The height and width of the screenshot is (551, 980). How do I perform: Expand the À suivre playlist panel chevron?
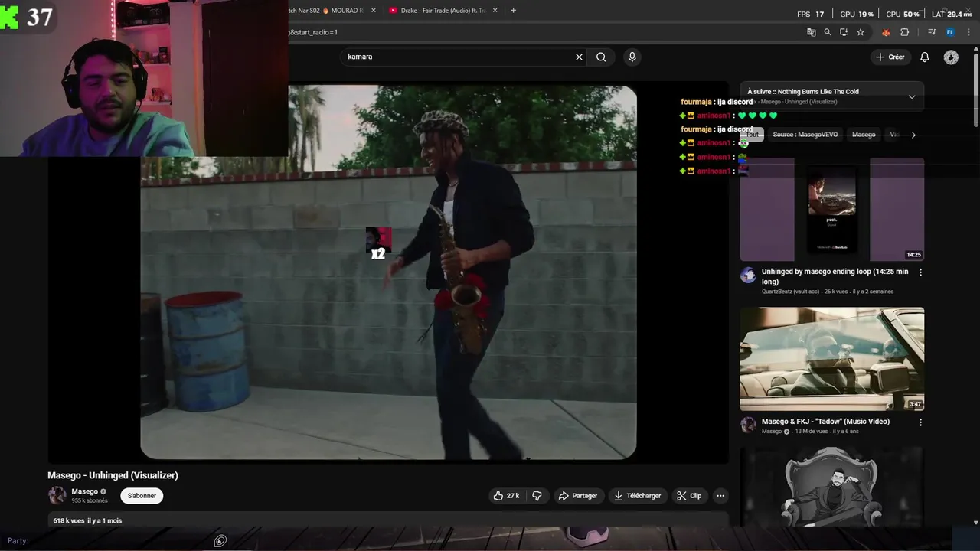(911, 97)
